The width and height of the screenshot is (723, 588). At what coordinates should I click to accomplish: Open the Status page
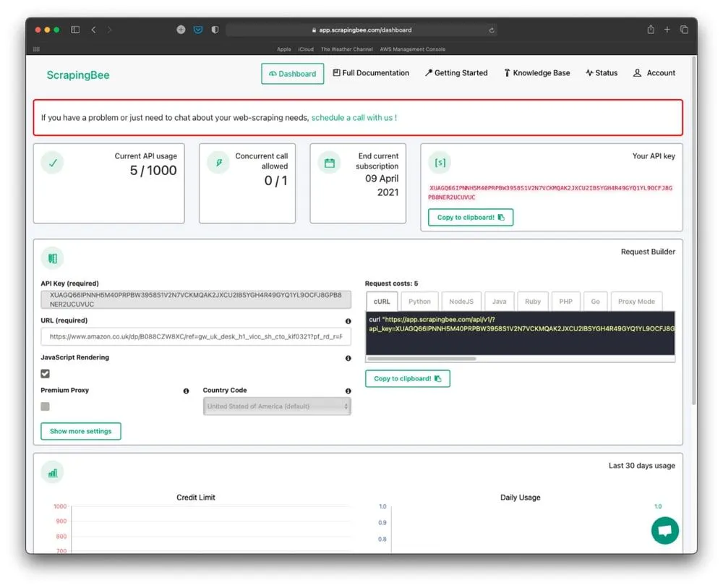[602, 73]
